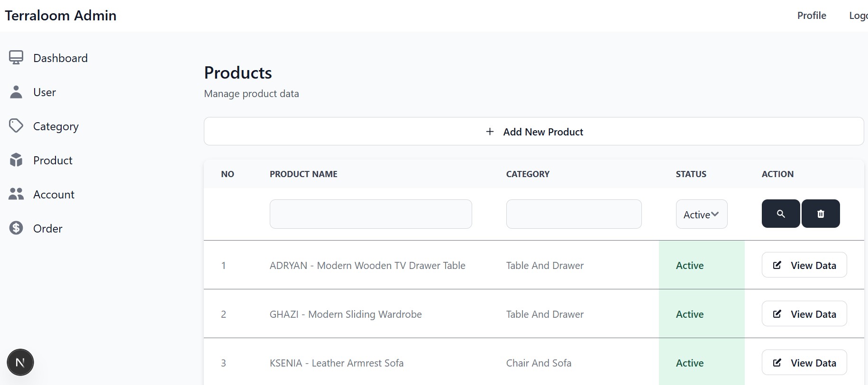Click the Account people icon
868x385 pixels.
(x=16, y=194)
